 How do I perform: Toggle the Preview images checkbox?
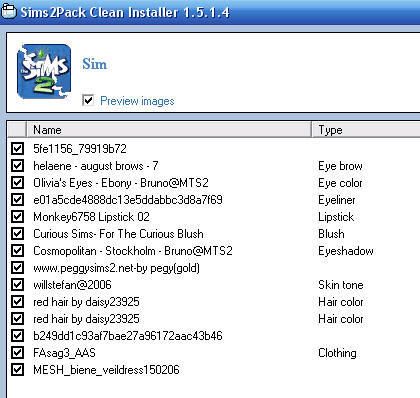(x=88, y=100)
